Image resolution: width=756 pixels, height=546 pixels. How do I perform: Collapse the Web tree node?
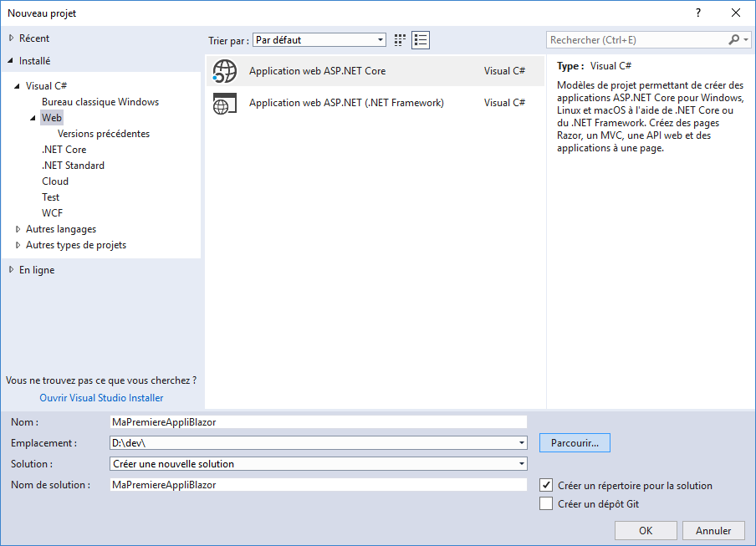[33, 118]
